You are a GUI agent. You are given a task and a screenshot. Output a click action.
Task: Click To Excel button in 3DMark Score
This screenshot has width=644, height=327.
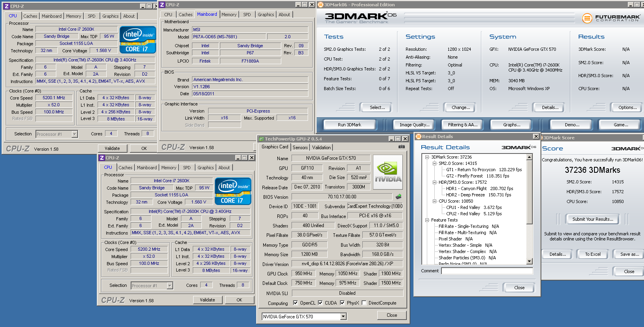pyautogui.click(x=592, y=254)
